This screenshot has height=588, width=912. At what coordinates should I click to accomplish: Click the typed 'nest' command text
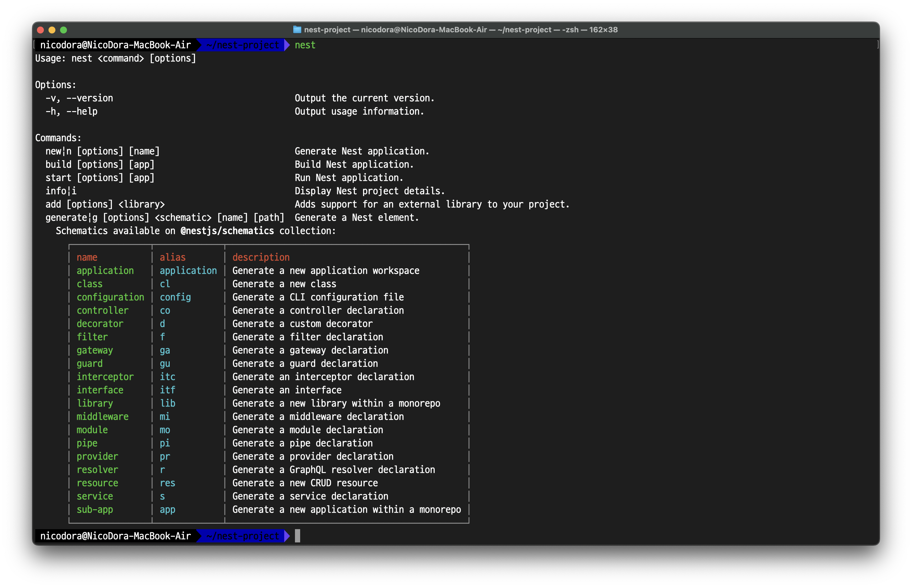pos(305,45)
